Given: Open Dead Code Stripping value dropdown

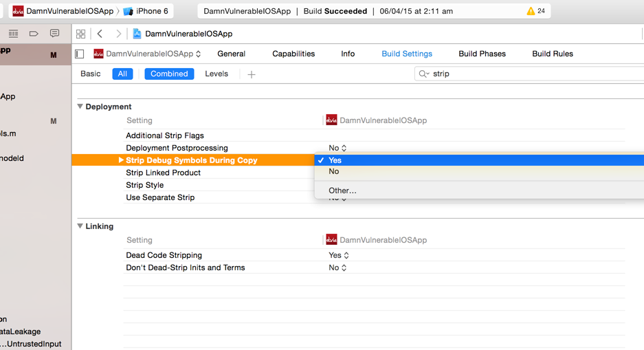Looking at the screenshot, I should tap(338, 255).
